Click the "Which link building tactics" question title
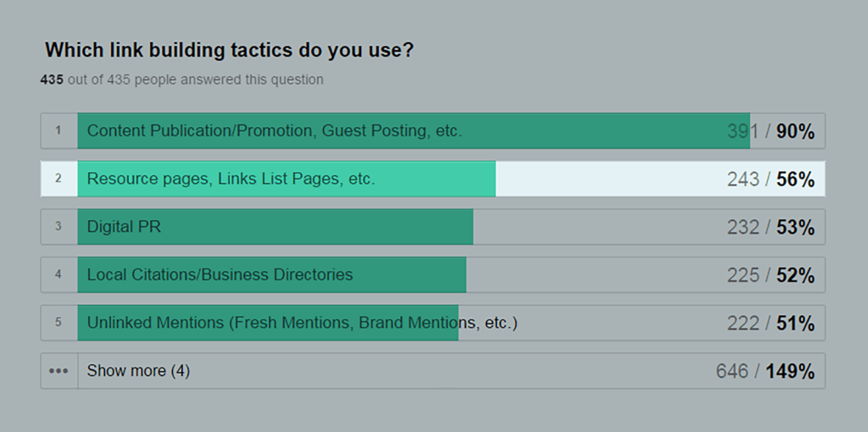The width and height of the screenshot is (868, 432). tap(229, 50)
